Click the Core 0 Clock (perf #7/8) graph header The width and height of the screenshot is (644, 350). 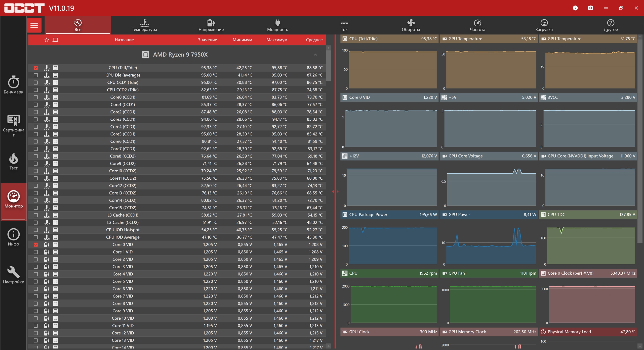pos(588,273)
